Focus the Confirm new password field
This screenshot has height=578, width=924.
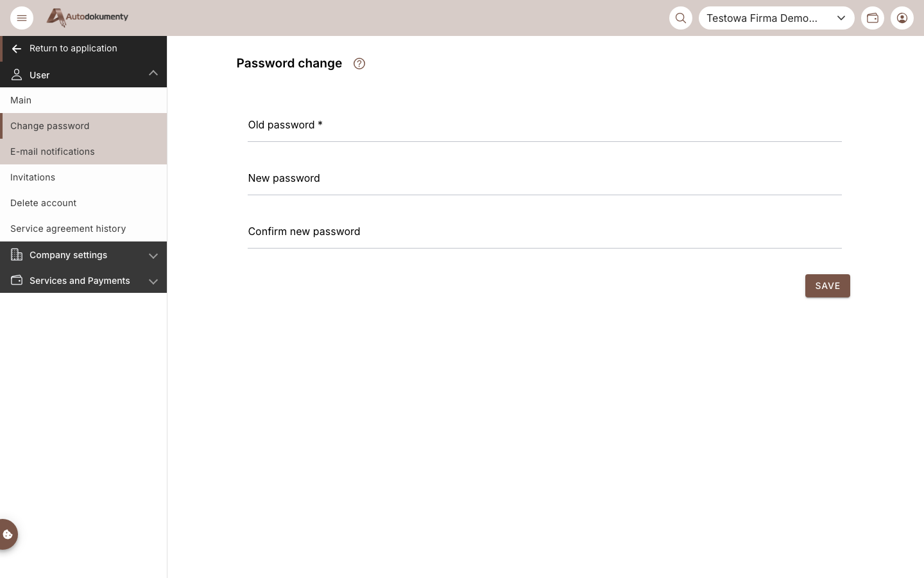(x=545, y=232)
